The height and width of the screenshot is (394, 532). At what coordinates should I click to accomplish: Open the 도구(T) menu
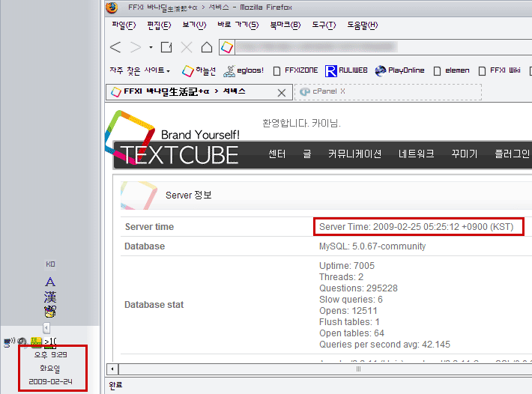coord(324,25)
